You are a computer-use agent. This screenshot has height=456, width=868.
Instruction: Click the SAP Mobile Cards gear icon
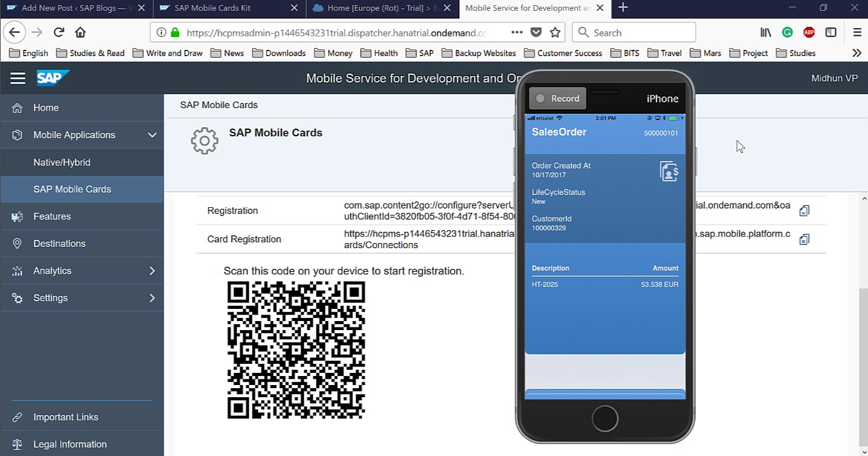(x=205, y=141)
